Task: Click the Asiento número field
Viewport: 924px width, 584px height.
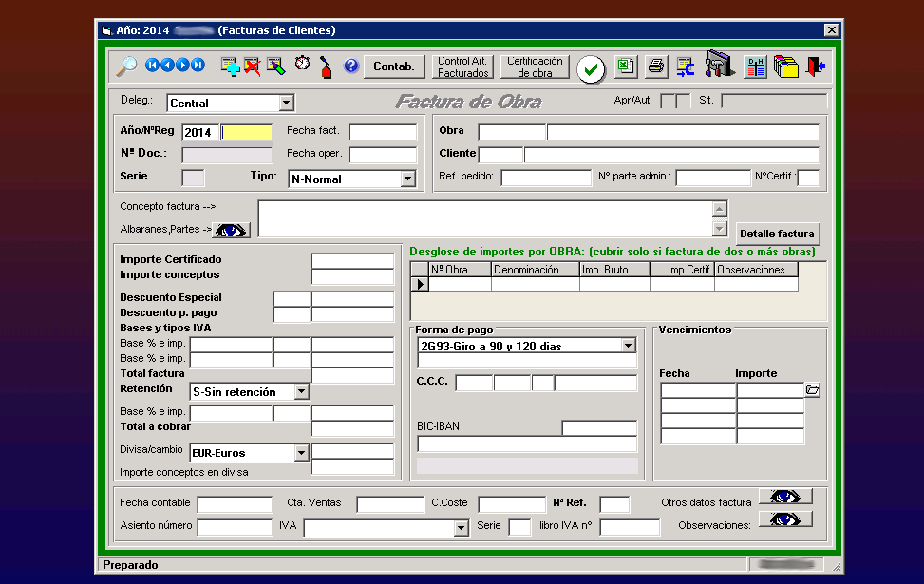Action: (x=236, y=527)
